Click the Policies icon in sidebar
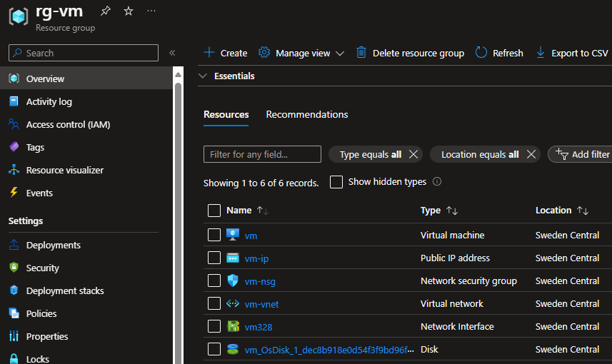 tap(14, 313)
